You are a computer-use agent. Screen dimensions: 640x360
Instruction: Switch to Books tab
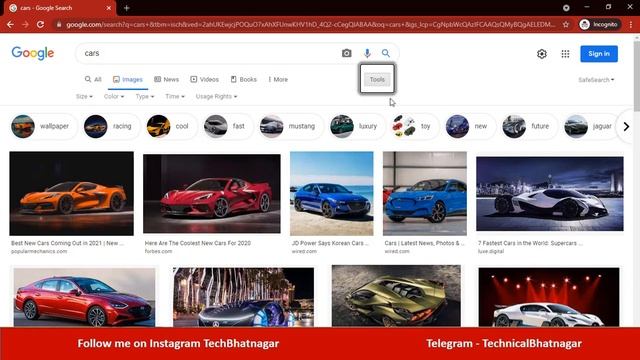244,79
